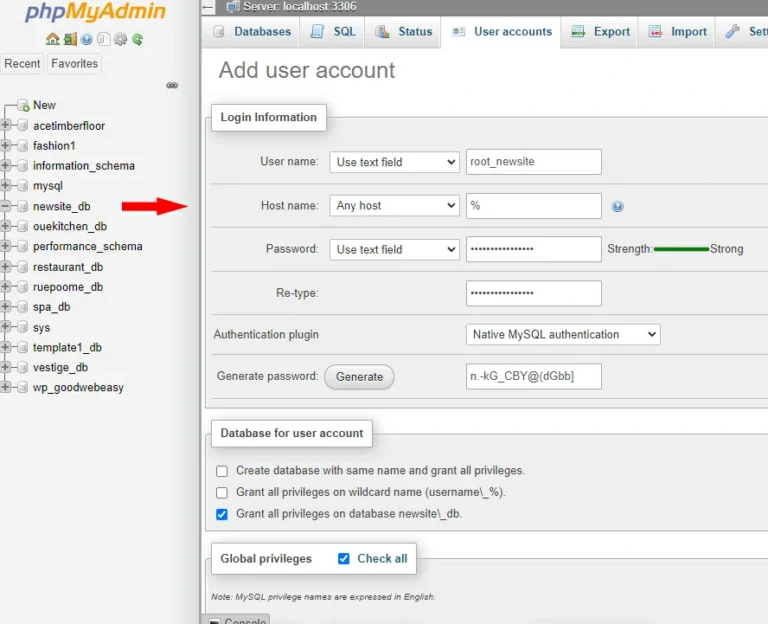Switch to the Status tab
The width and height of the screenshot is (768, 624).
[403, 32]
